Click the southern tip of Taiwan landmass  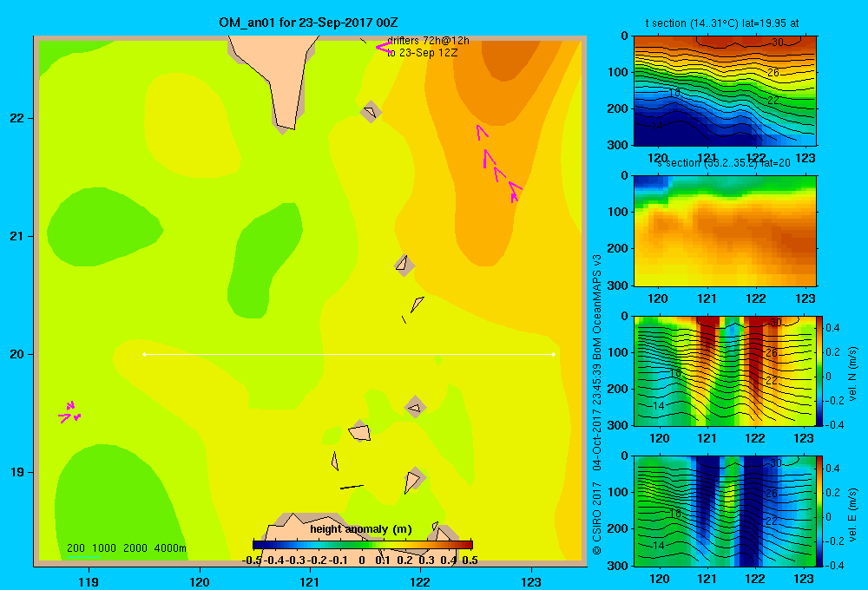[286, 125]
